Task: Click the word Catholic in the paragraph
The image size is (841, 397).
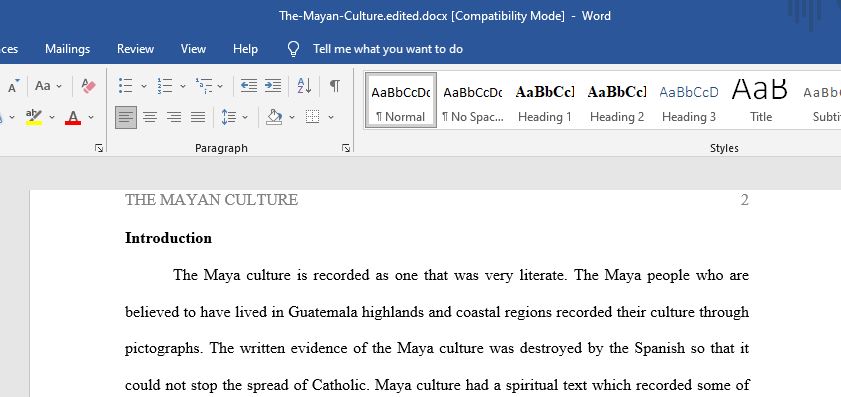Action: 340,385
